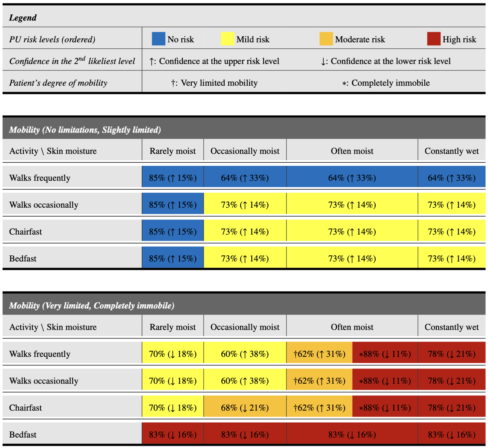The height and width of the screenshot is (448, 488).
Task: Click the ∗88% cell in the Chairfast row
Action: (x=385, y=408)
